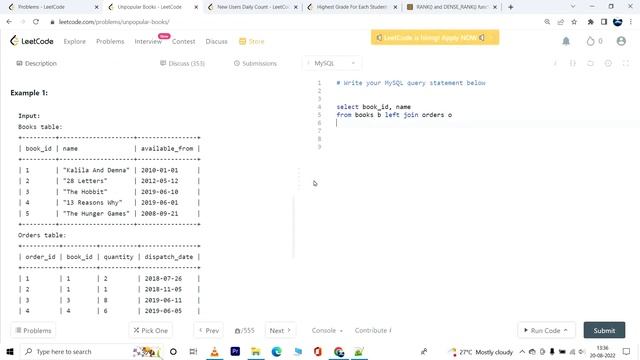Toggle browser side panel icon
Image resolution: width=640 pixels, height=360 pixels.
pyautogui.click(x=604, y=22)
